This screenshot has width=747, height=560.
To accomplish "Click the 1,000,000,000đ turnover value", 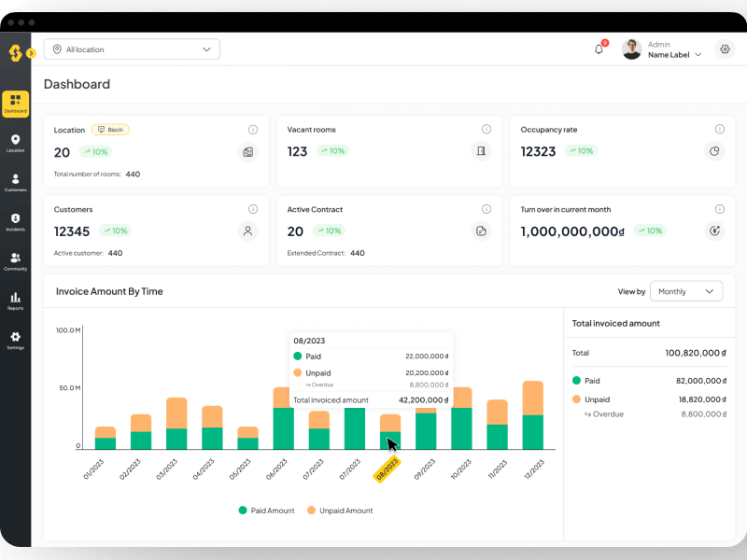I will click(x=572, y=231).
